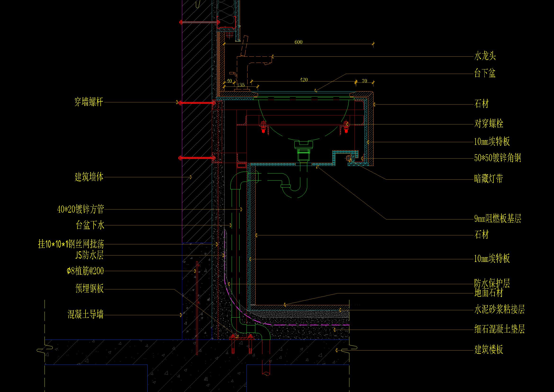Click the 穿墙螺杆 label
This screenshot has width=554, height=392.
pyautogui.click(x=89, y=102)
